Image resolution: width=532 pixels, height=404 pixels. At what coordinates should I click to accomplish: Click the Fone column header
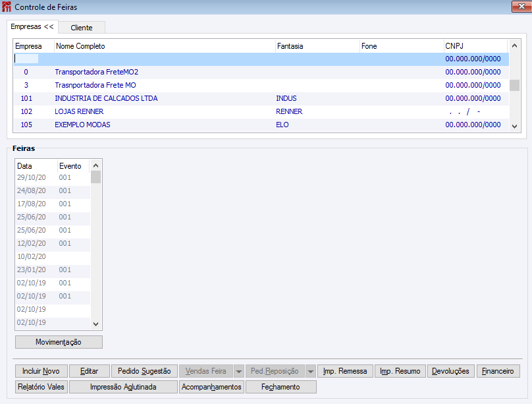tap(402, 46)
